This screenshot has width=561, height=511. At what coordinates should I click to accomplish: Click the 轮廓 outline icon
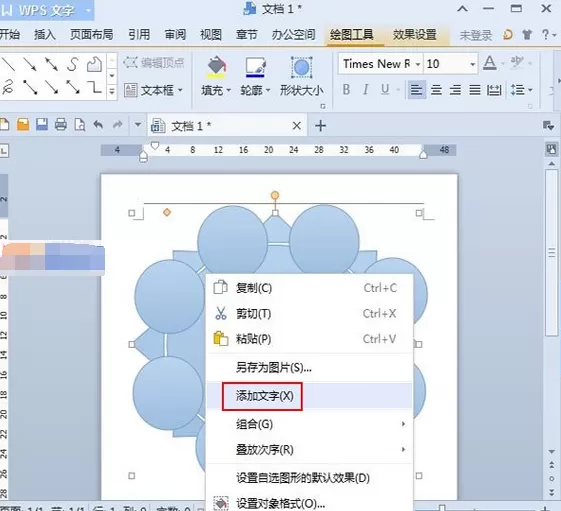255,67
